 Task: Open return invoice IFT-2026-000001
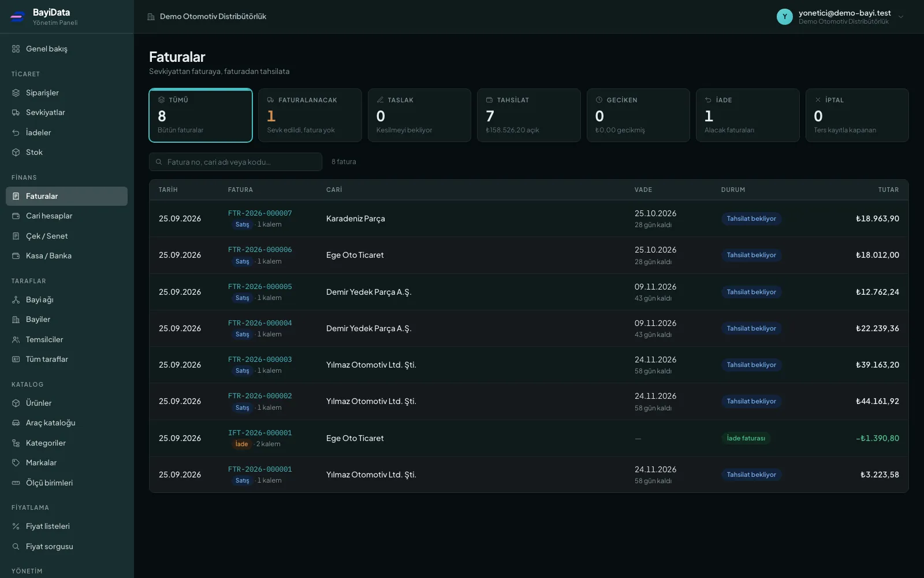click(x=260, y=433)
